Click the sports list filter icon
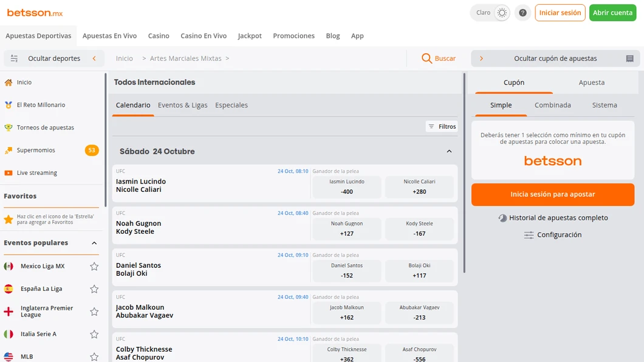The width and height of the screenshot is (644, 362). 14,58
